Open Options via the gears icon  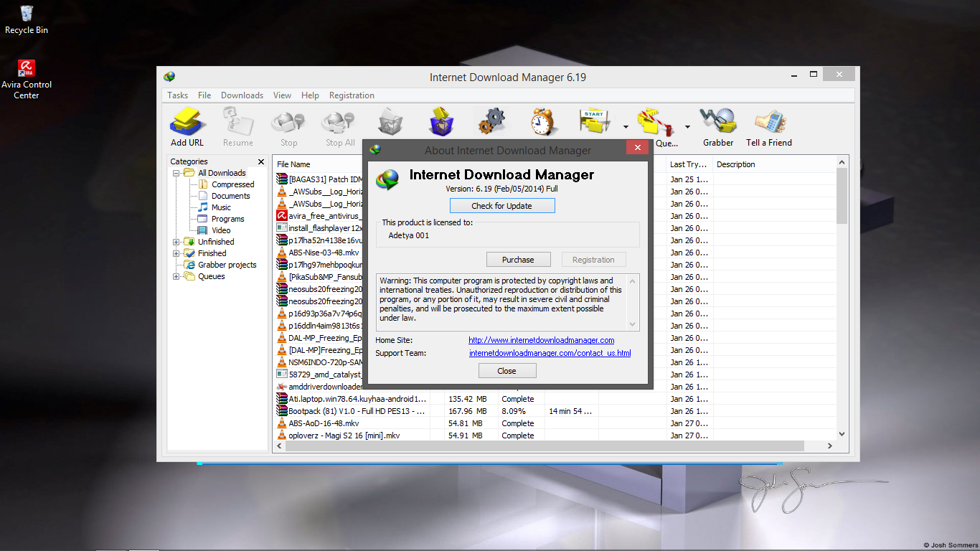492,122
